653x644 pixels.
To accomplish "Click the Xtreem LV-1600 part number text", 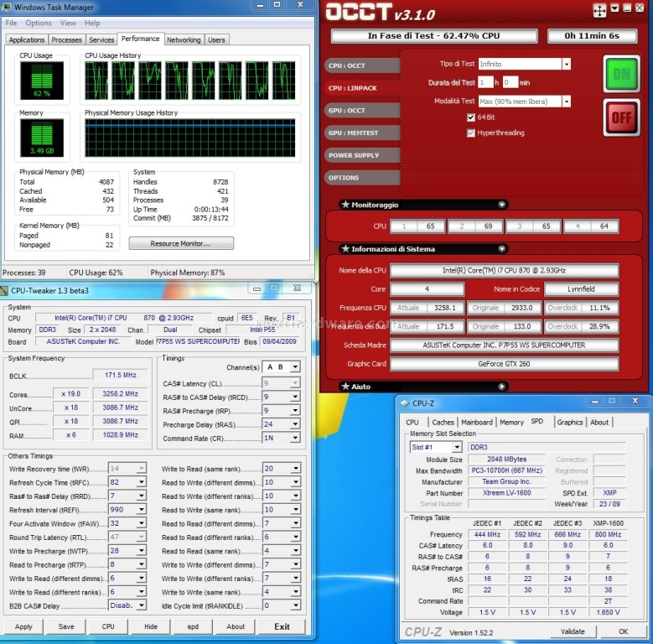I will click(506, 493).
